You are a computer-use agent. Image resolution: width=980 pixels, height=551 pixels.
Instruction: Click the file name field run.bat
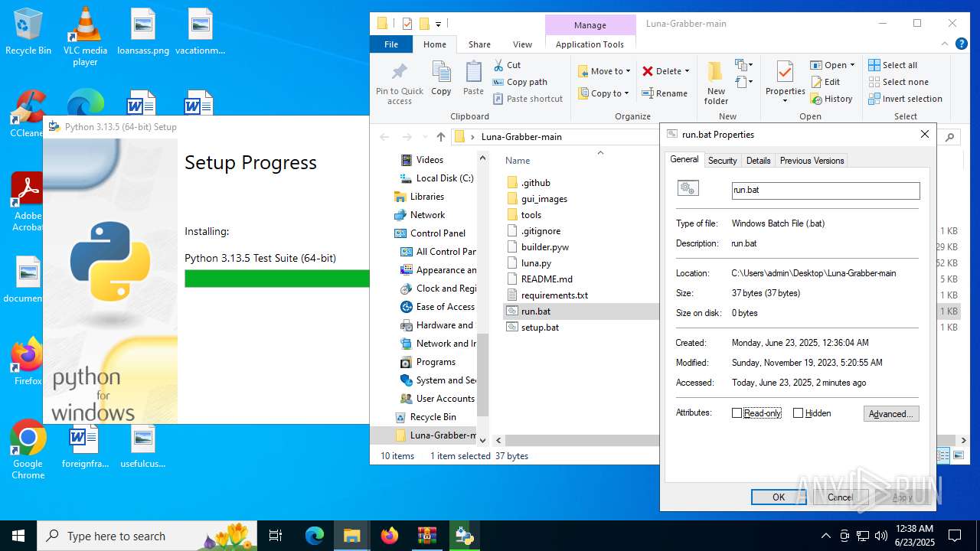(x=825, y=190)
